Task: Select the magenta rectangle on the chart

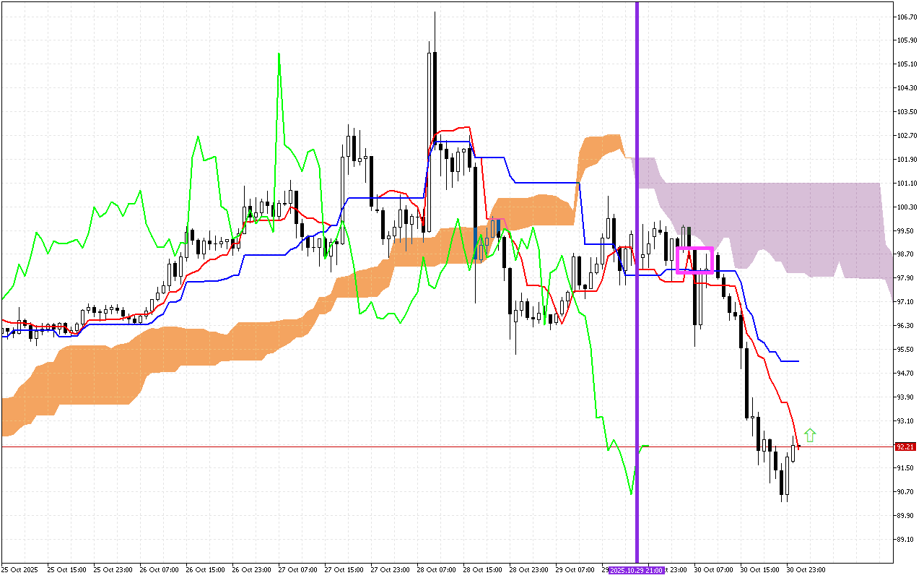Action: pyautogui.click(x=694, y=249)
